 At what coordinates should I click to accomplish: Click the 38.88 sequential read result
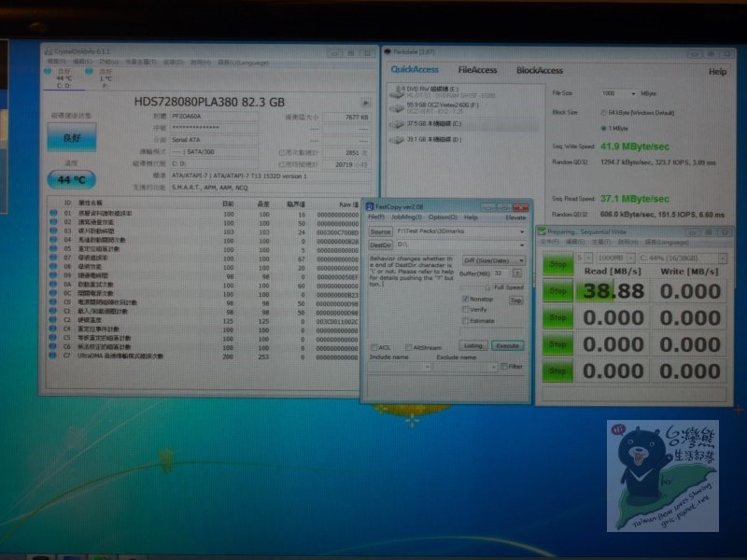click(613, 290)
